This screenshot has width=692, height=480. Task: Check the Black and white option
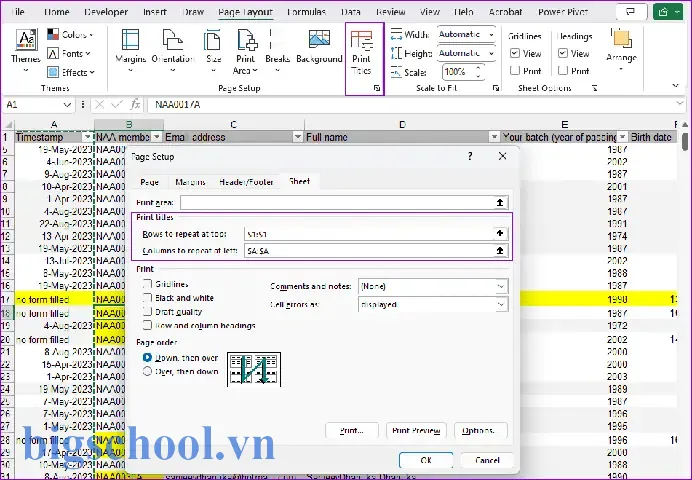point(147,298)
